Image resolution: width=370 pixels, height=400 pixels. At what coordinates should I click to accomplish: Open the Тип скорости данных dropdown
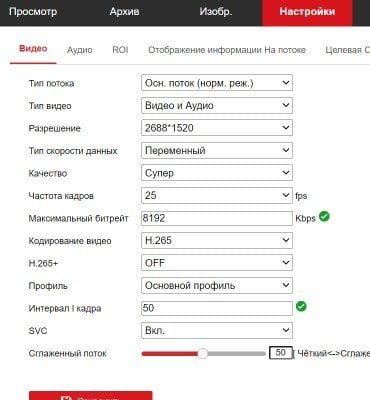pyautogui.click(x=217, y=150)
